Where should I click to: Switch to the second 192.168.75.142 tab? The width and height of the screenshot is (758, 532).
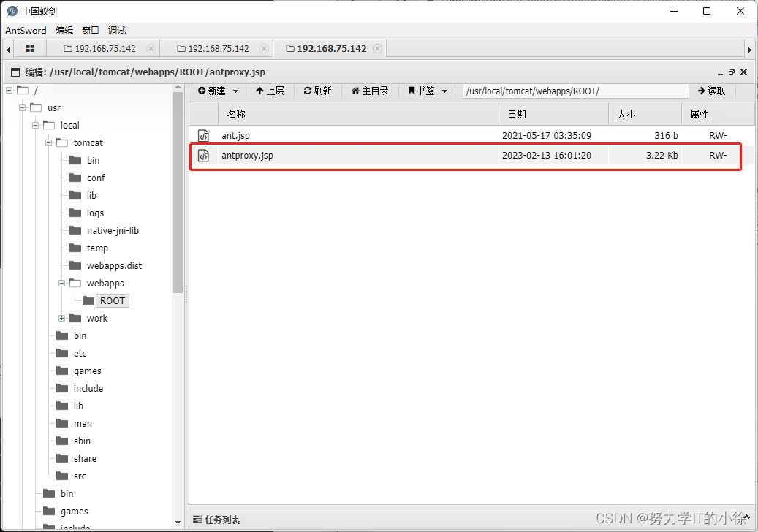click(213, 48)
